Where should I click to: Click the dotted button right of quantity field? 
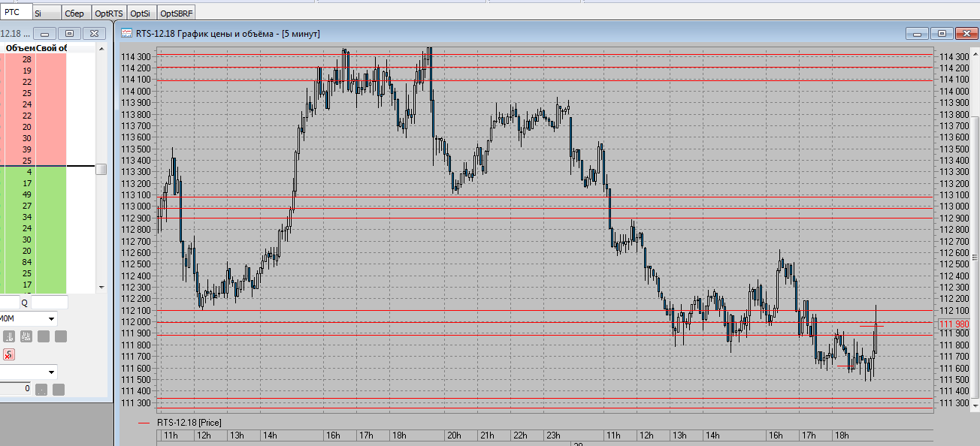42,389
